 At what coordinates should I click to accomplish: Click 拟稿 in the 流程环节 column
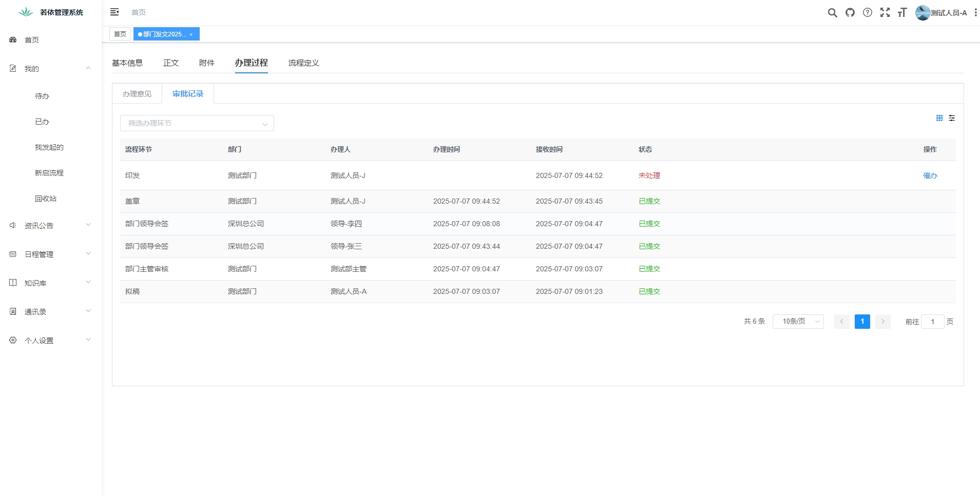[132, 291]
